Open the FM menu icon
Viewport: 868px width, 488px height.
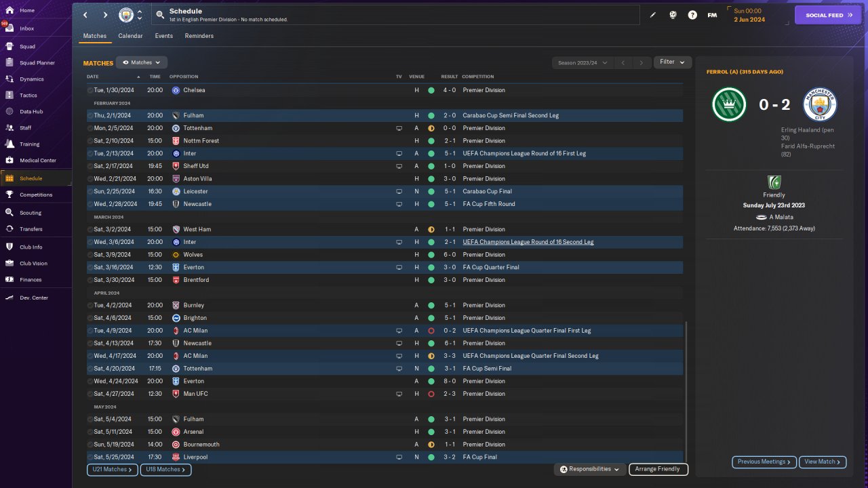[712, 15]
